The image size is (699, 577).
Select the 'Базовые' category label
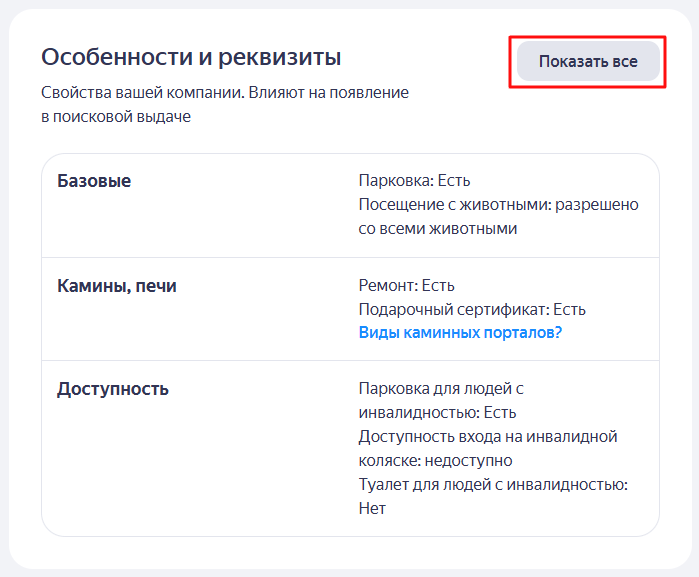click(94, 181)
